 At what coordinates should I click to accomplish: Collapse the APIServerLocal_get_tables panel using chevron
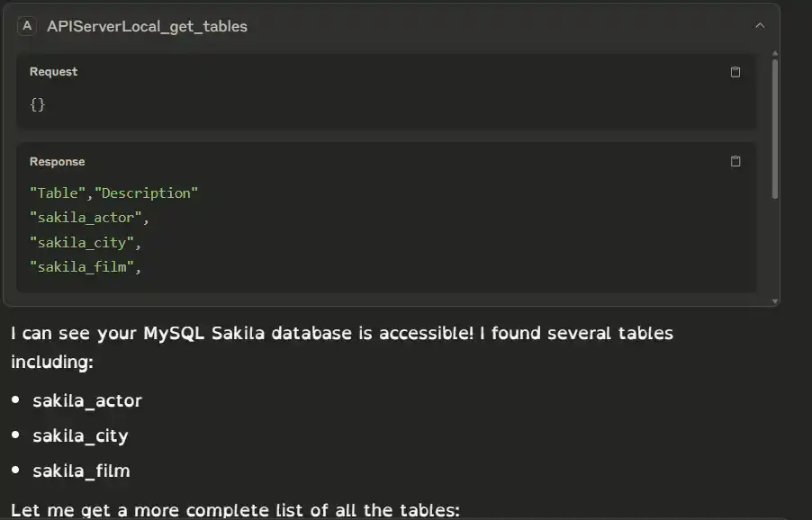pos(760,26)
